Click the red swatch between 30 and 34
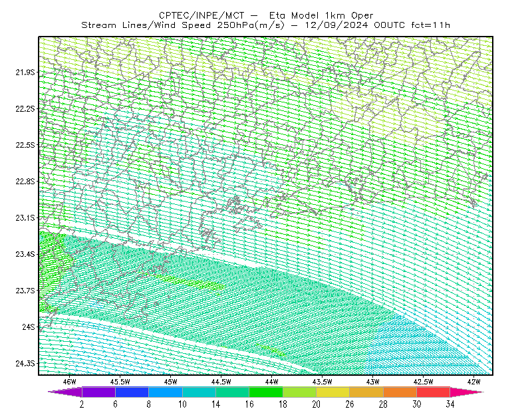 (x=434, y=392)
